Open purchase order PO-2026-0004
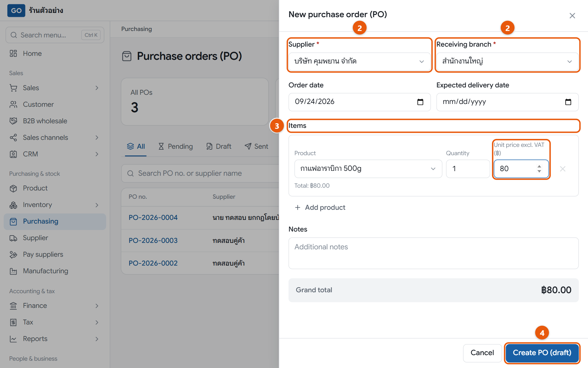The image size is (588, 368). (153, 218)
